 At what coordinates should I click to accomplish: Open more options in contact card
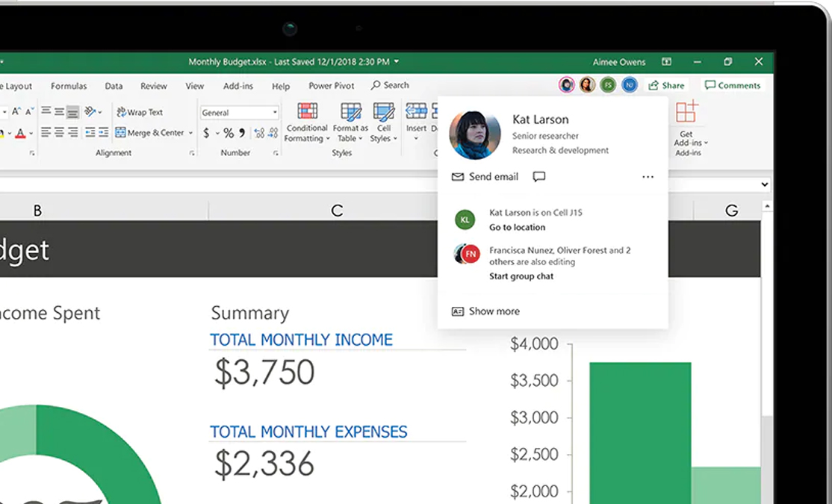tap(648, 177)
